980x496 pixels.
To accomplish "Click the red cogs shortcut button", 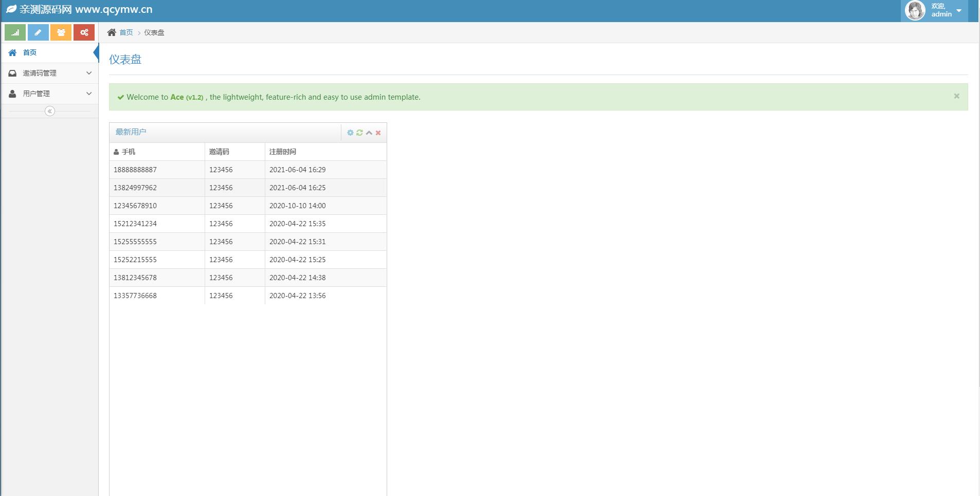I will coord(84,32).
